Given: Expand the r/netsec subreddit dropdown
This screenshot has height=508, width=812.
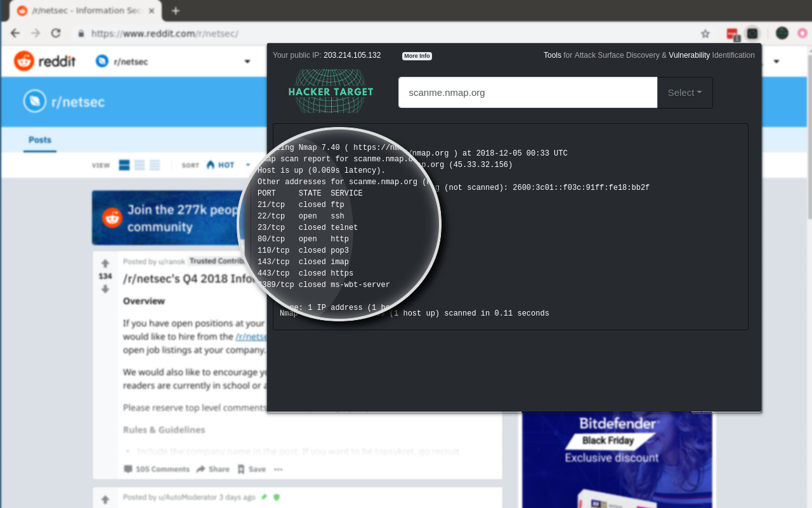Looking at the screenshot, I should (x=247, y=61).
